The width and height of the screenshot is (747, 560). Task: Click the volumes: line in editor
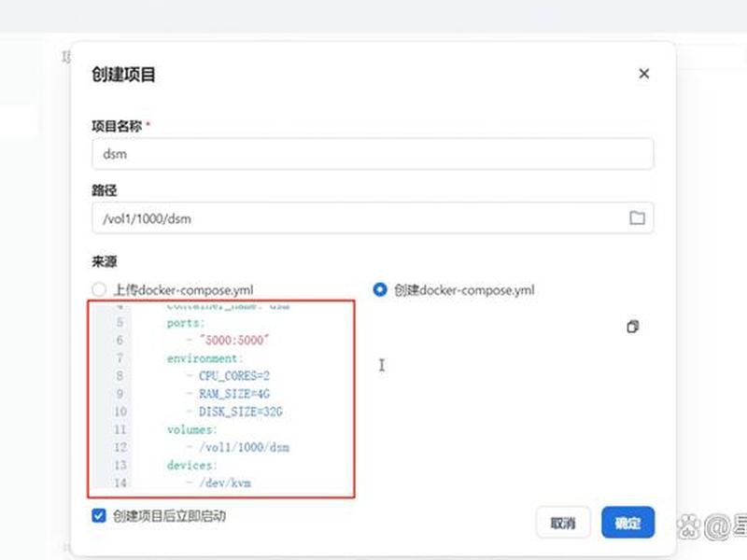click(192, 429)
